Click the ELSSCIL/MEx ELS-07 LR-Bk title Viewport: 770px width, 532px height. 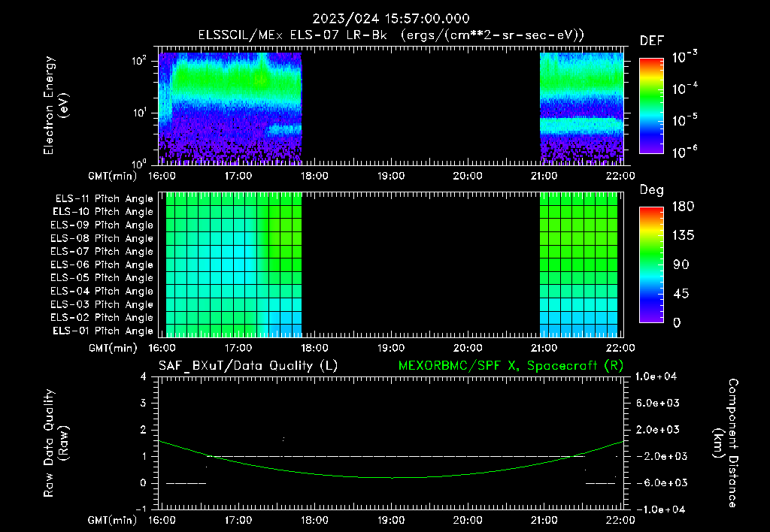click(293, 35)
